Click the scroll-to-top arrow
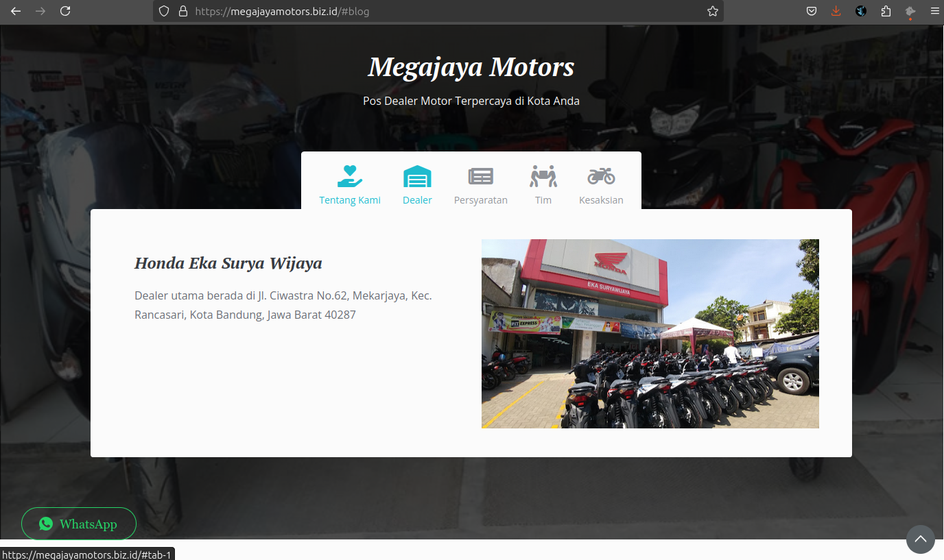This screenshot has width=944, height=560. [x=920, y=539]
